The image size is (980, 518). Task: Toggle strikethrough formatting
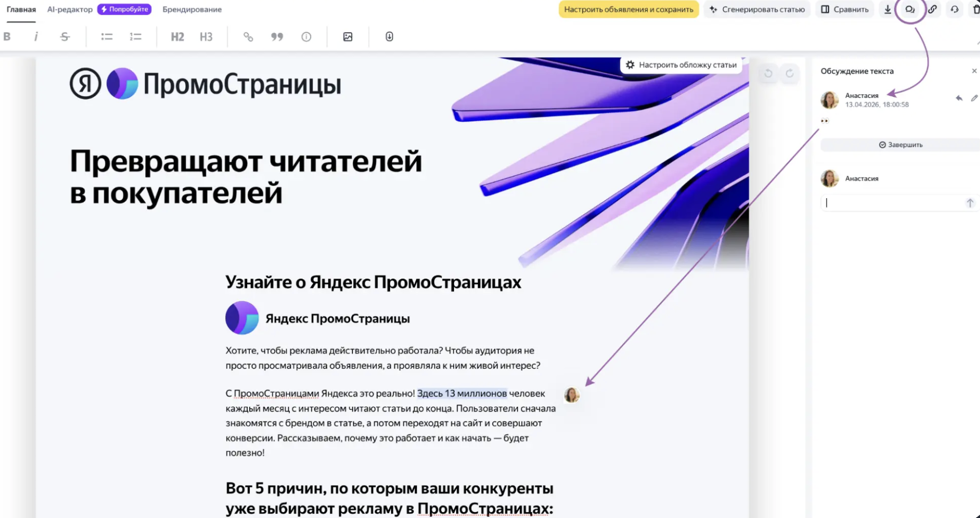[x=65, y=37]
